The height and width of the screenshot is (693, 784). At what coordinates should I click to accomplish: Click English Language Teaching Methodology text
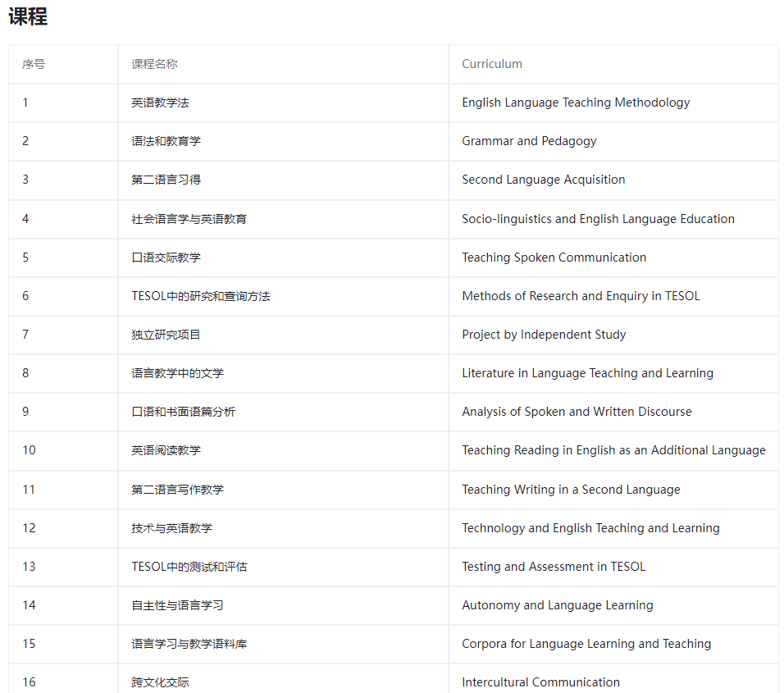click(x=576, y=103)
